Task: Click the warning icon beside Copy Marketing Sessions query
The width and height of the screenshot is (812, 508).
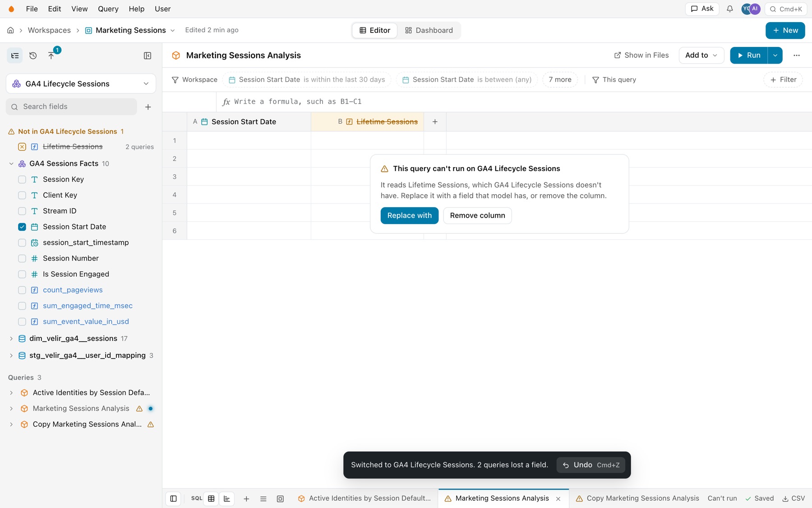Action: pyautogui.click(x=151, y=424)
